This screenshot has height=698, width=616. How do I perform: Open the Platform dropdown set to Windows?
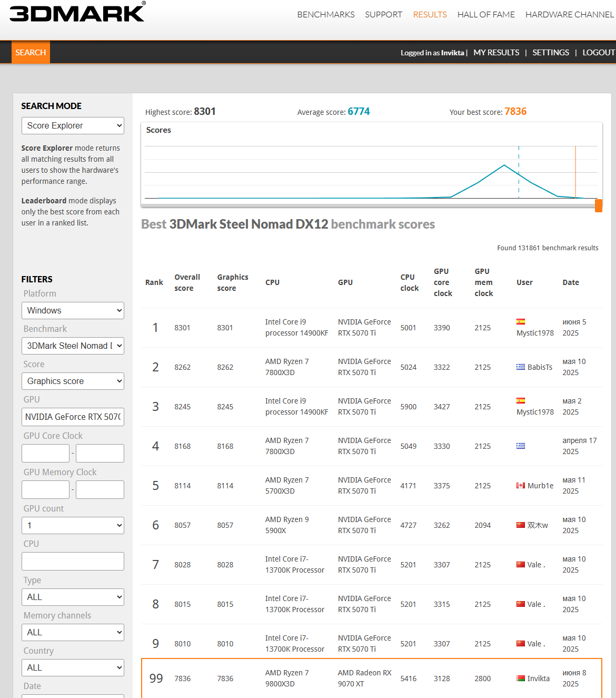pyautogui.click(x=73, y=310)
